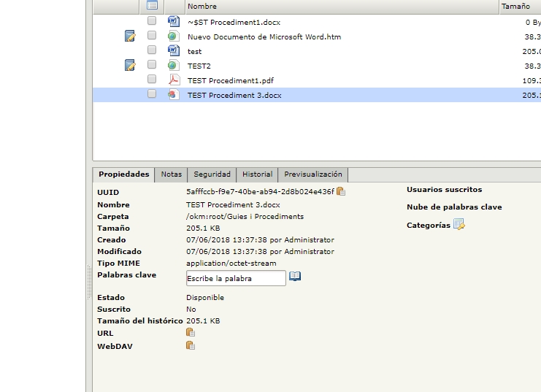
Task: Sort by the Nombre column header
Action: pos(342,7)
